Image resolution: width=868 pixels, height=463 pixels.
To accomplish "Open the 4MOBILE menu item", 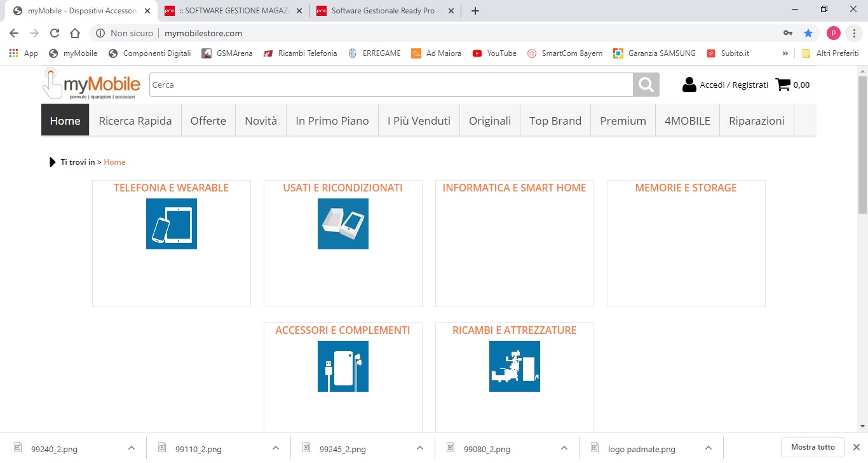I will (688, 120).
